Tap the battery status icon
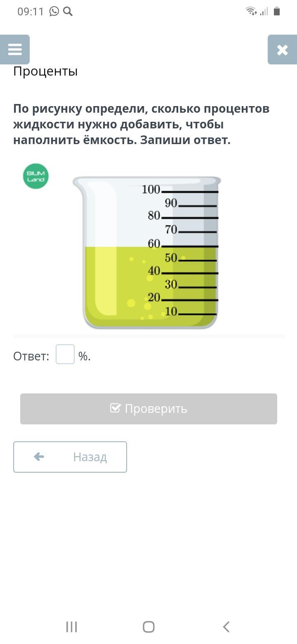 [x=277, y=12]
